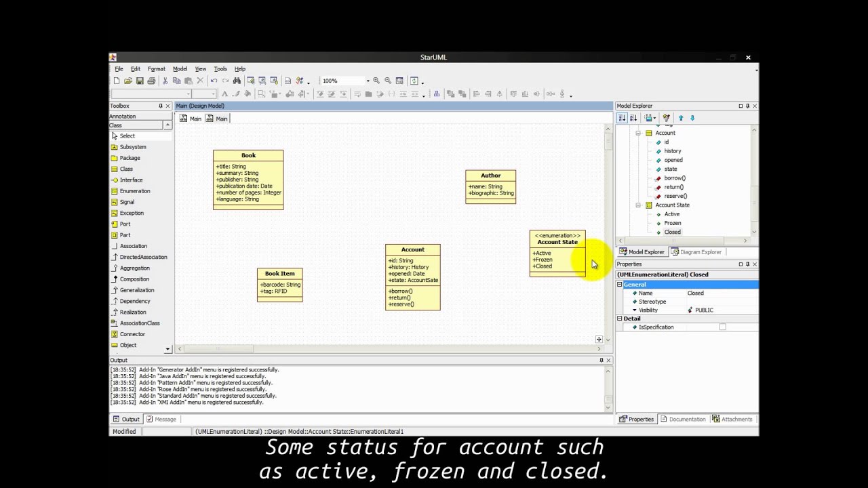Collapse the General properties section
The height and width of the screenshot is (488, 868).
tap(620, 285)
